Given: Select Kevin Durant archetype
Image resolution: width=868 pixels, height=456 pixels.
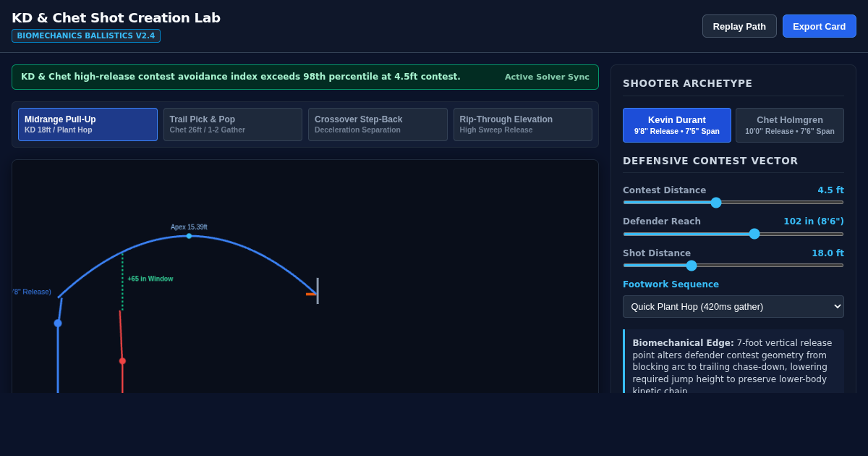Looking at the screenshot, I should click(677, 125).
